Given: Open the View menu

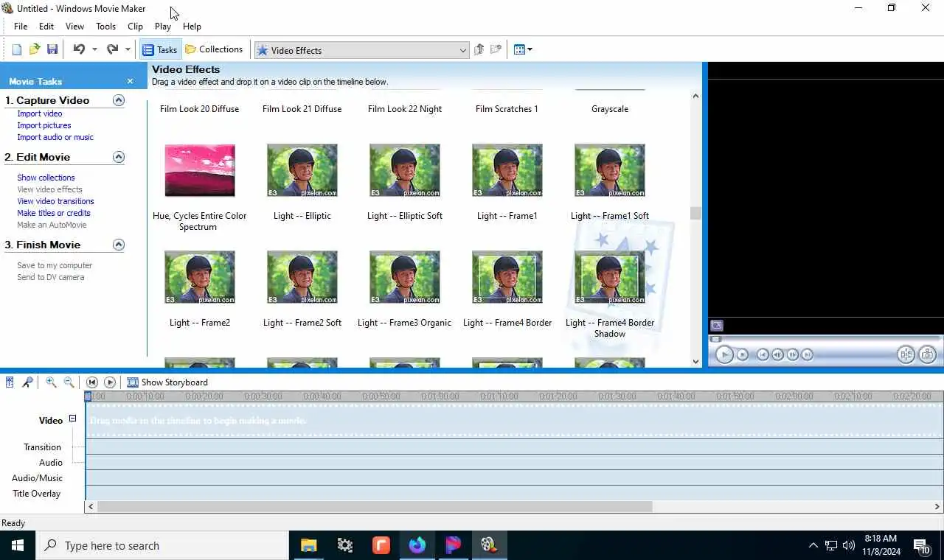Looking at the screenshot, I should (x=74, y=26).
